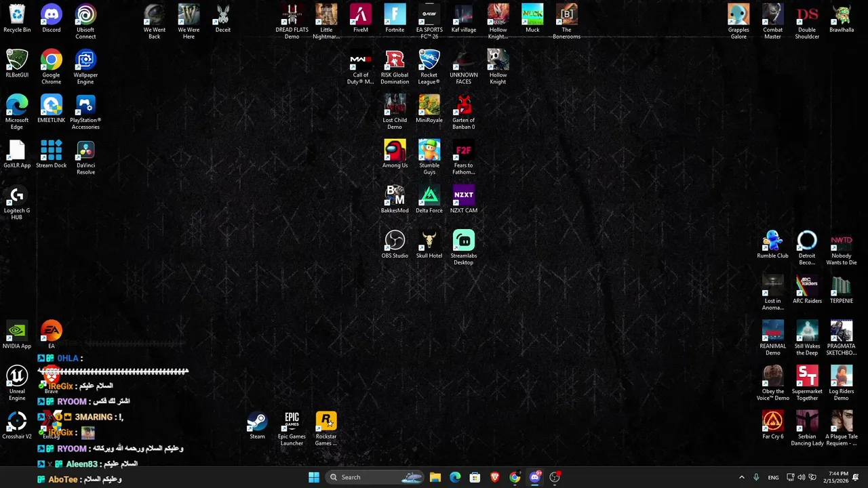This screenshot has height=488, width=868.
Task: Select the NVIDIA App icon
Action: (17, 335)
